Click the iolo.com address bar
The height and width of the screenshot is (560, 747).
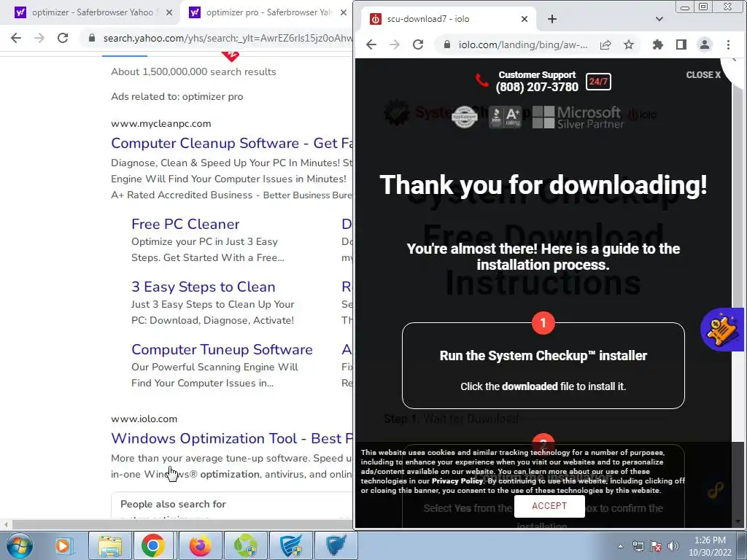point(522,44)
